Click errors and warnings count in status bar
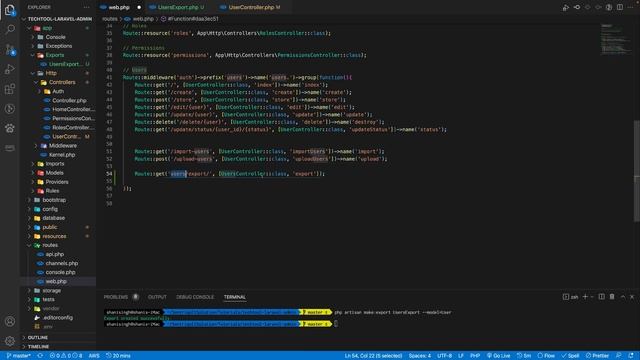Image resolution: width=640 pixels, height=360 pixels. (x=66, y=356)
